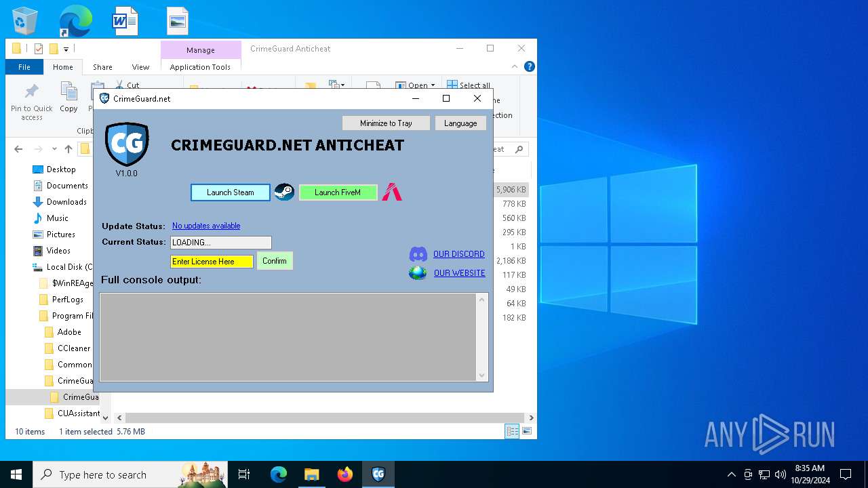Click the Cut command in ribbon
The height and width of the screenshot is (488, 868).
pyautogui.click(x=127, y=85)
